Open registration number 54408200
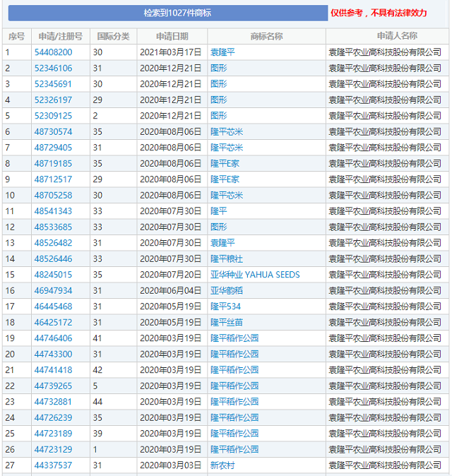This screenshot has width=452, height=476. coord(53,52)
